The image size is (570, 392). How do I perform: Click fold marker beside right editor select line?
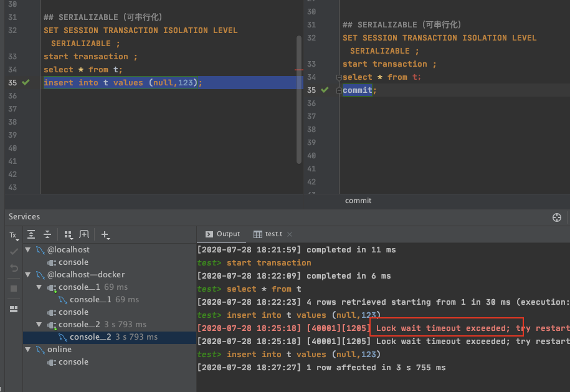click(339, 77)
